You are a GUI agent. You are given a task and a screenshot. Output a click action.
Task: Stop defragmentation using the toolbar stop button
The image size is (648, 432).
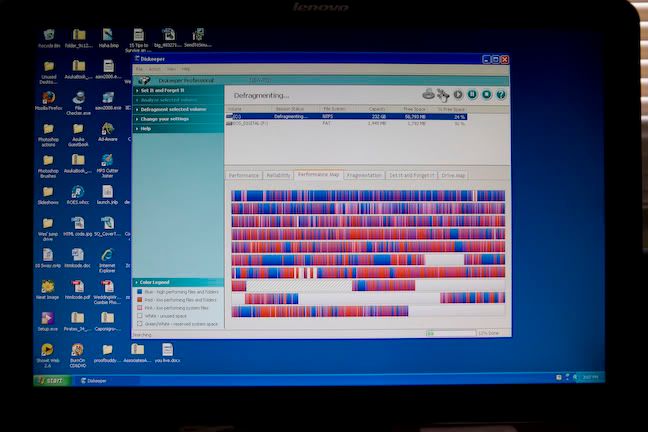point(486,95)
